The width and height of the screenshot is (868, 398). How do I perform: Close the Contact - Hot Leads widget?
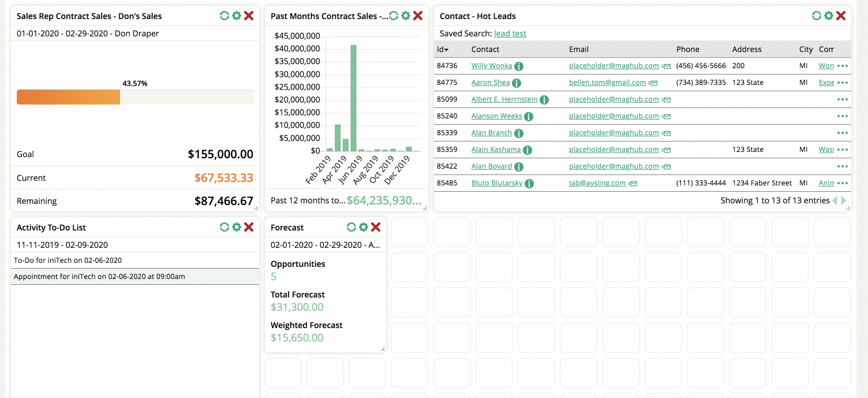click(841, 16)
